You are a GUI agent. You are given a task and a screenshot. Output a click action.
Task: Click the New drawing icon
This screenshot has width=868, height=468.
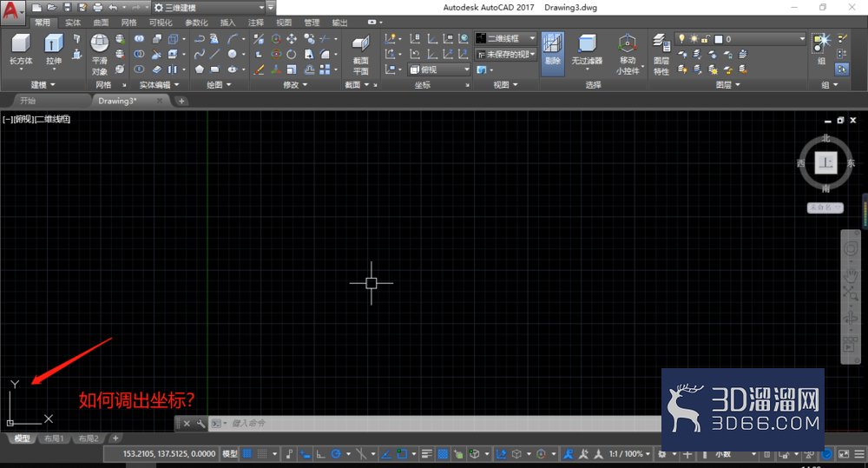[x=36, y=8]
